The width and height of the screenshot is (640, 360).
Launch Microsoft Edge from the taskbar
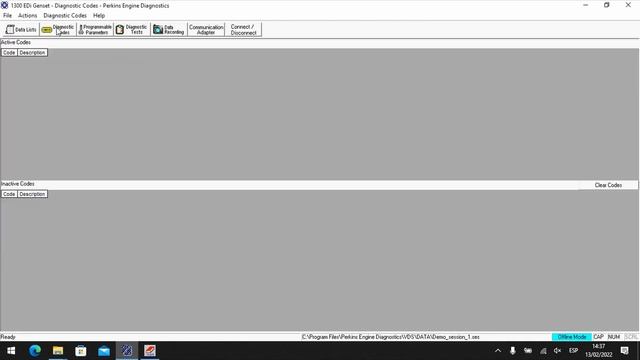click(35, 351)
